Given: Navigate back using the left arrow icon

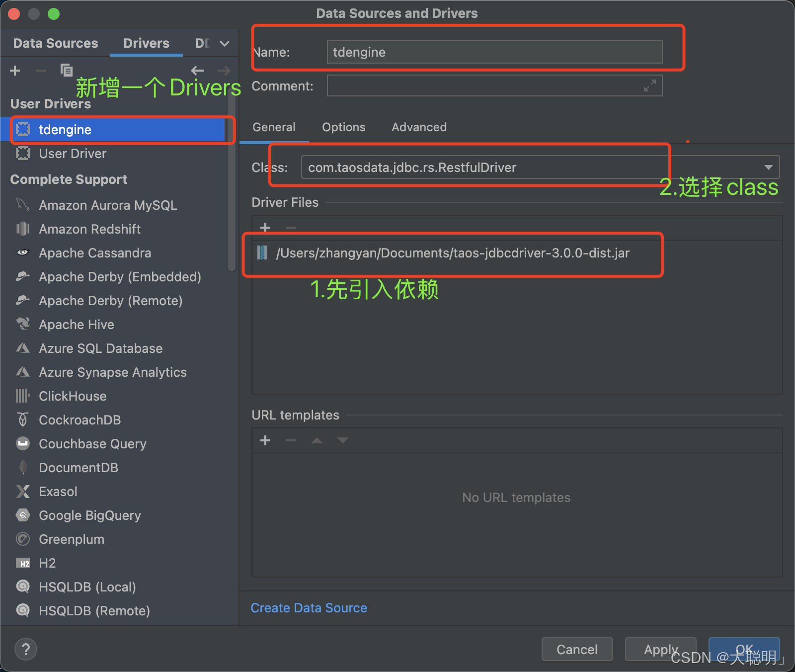Looking at the screenshot, I should point(198,70).
